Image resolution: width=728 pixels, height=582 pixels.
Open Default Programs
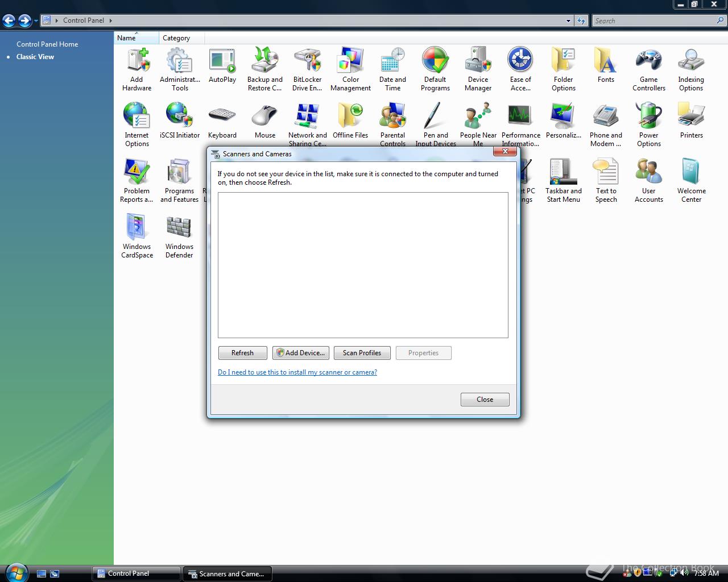435,69
